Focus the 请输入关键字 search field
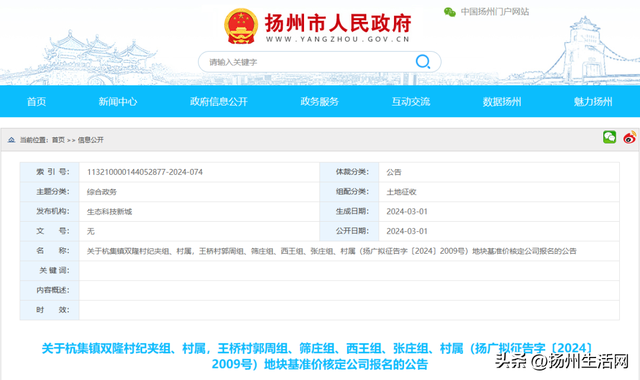 click(x=310, y=62)
